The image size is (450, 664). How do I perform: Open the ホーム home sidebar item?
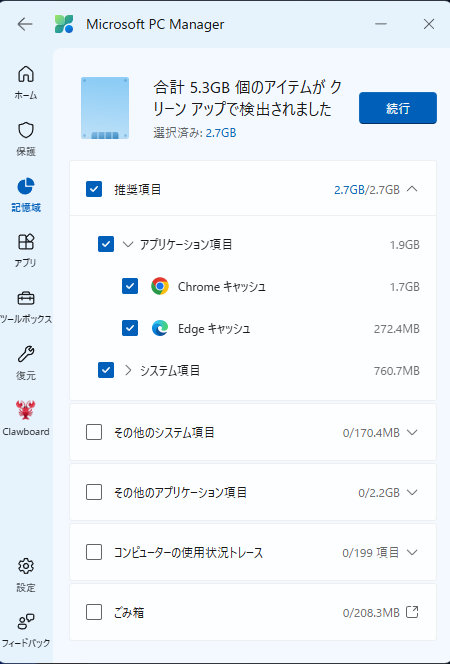coord(26,83)
